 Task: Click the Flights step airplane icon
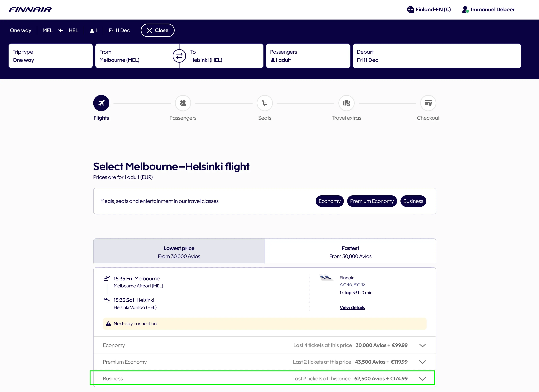101,103
